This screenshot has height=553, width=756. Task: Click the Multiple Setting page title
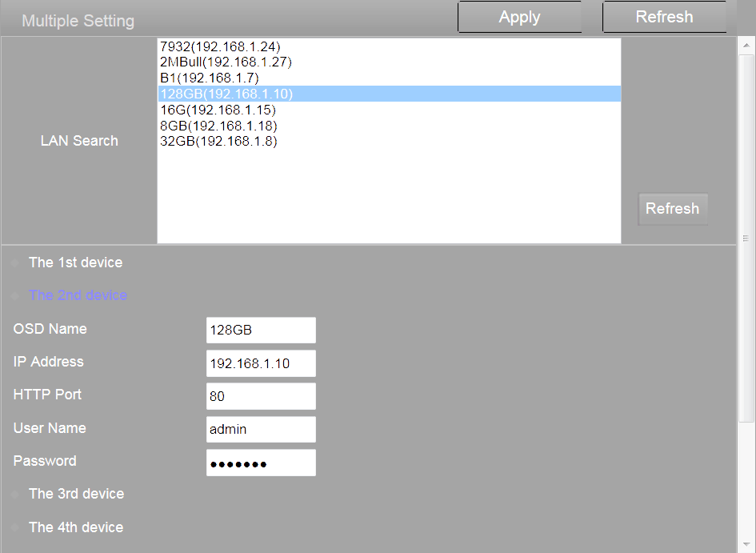coord(78,21)
